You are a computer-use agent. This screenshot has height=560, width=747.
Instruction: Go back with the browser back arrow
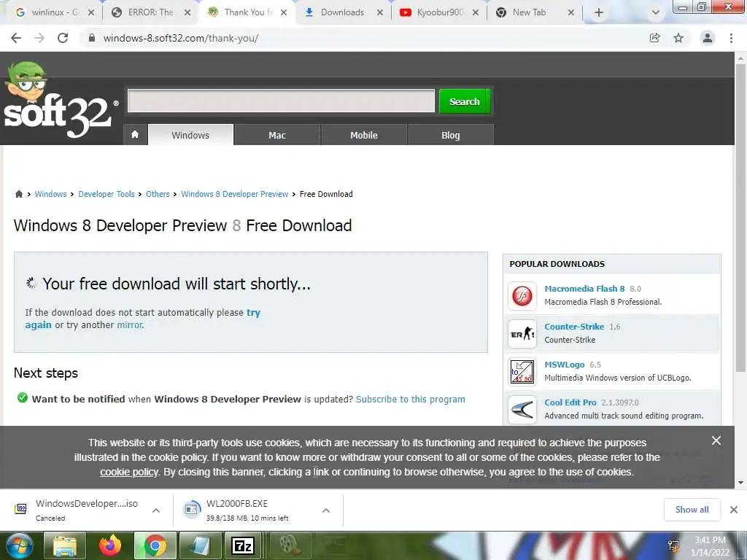coord(16,38)
